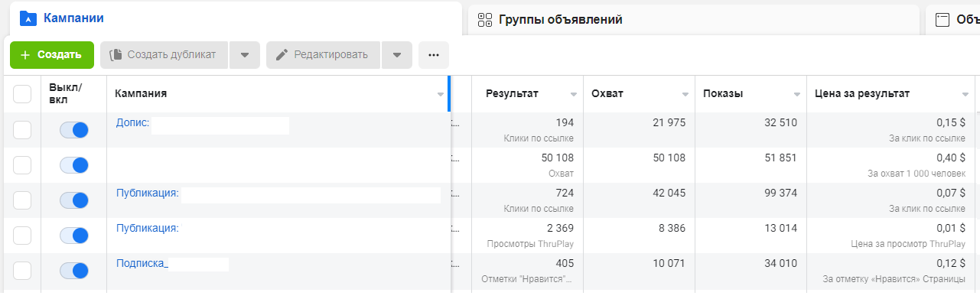Open the Кампания column sort dropdown
The height and width of the screenshot is (299, 980).
[441, 95]
